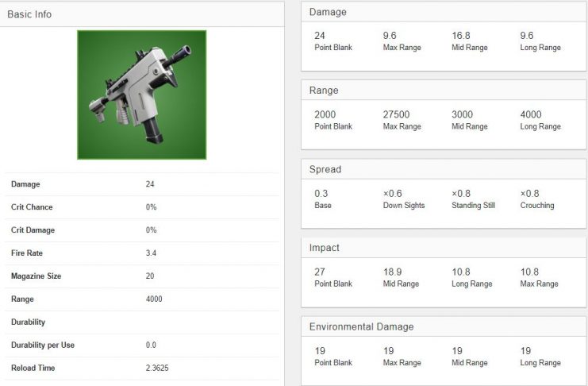Click Damage panel Max Range value 9.6
This screenshot has width=588, height=386.
click(x=390, y=36)
